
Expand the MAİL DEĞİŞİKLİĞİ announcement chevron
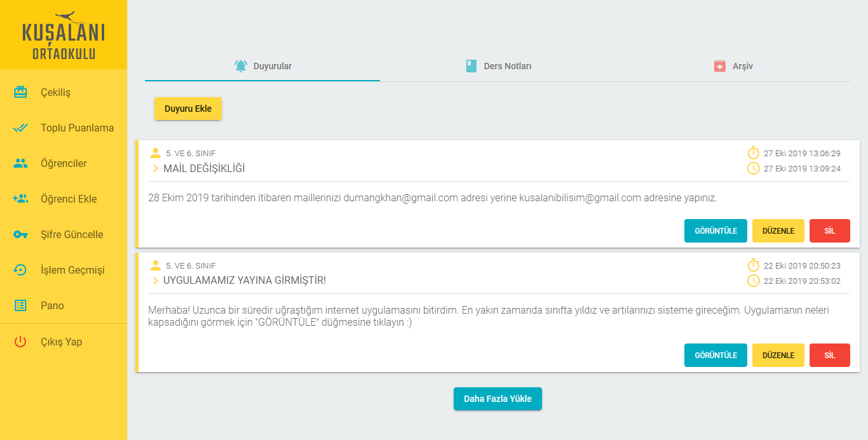coord(156,168)
